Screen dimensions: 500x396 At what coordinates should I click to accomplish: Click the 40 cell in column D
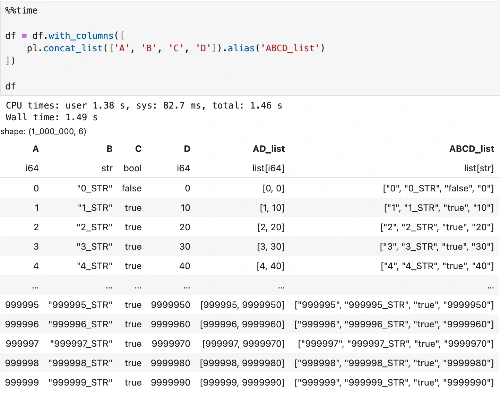pyautogui.click(x=185, y=266)
